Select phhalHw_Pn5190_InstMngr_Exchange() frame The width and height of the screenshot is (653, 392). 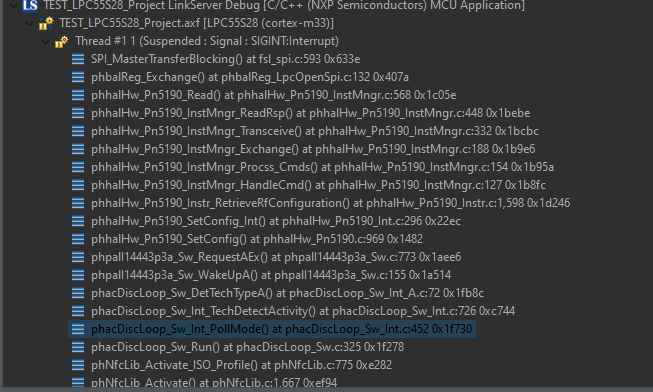[x=313, y=149]
